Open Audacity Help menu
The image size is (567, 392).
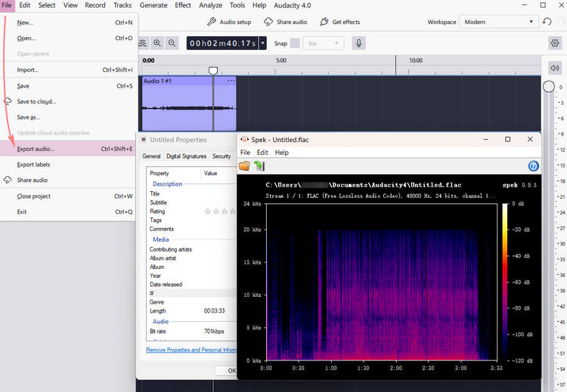259,5
